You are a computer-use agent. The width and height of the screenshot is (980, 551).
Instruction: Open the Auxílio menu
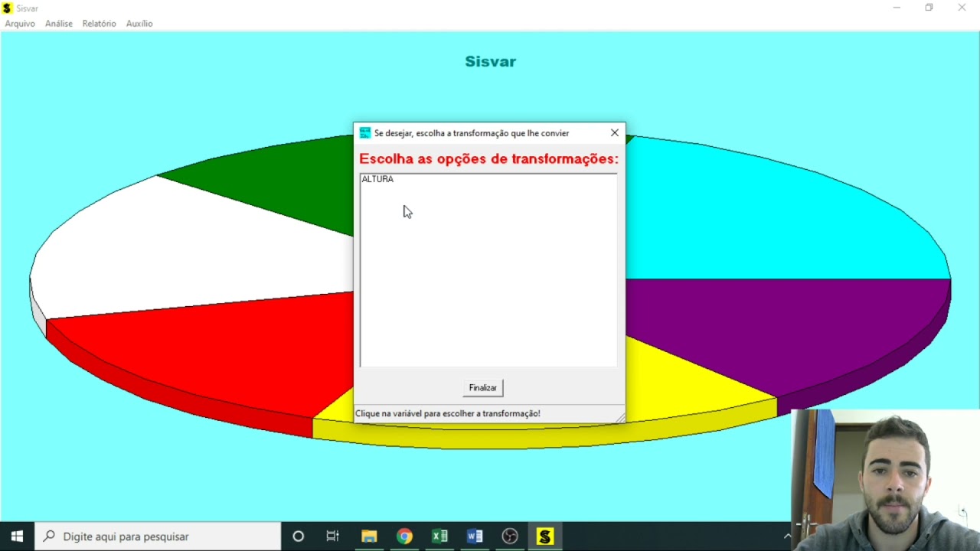tap(139, 24)
